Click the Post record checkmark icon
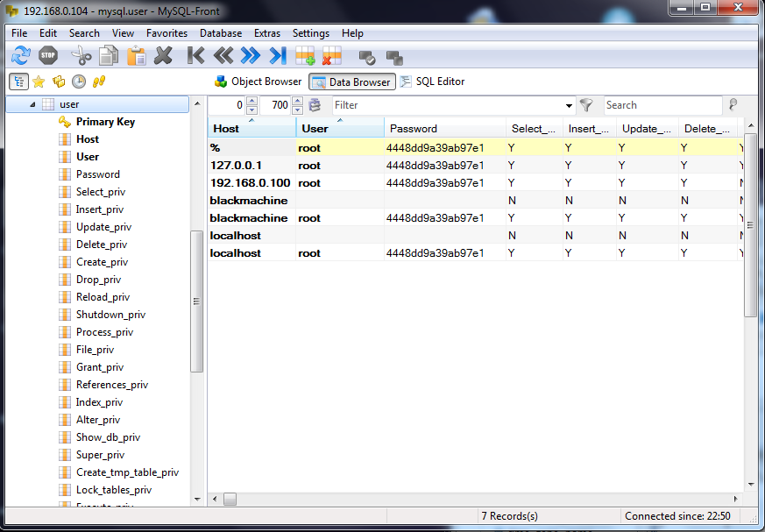This screenshot has height=532, width=765. [367, 58]
